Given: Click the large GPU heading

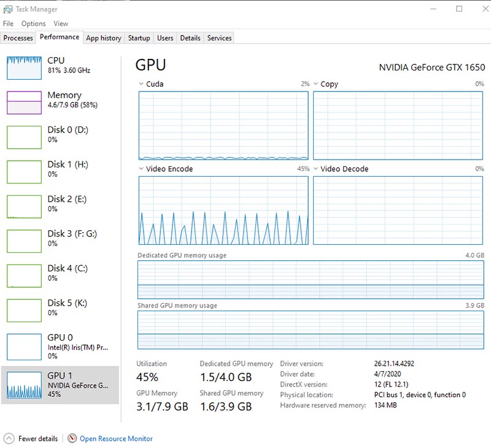Looking at the screenshot, I should [150, 65].
